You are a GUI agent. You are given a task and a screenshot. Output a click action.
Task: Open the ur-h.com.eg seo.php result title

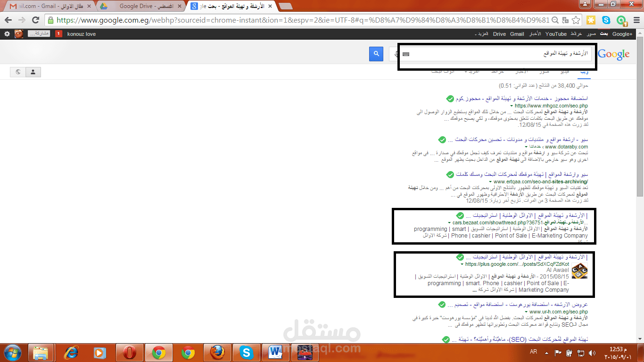pyautogui.click(x=518, y=304)
